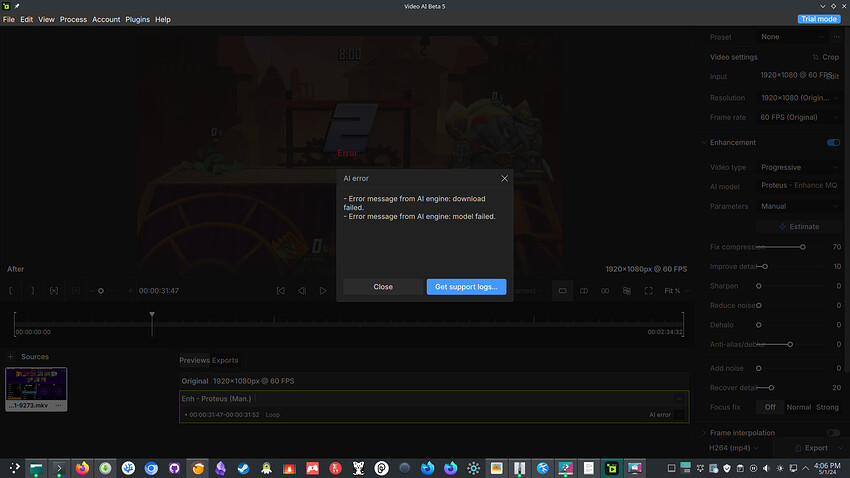Open the Fit % zoom dropdown
The height and width of the screenshot is (478, 850).
tap(677, 291)
